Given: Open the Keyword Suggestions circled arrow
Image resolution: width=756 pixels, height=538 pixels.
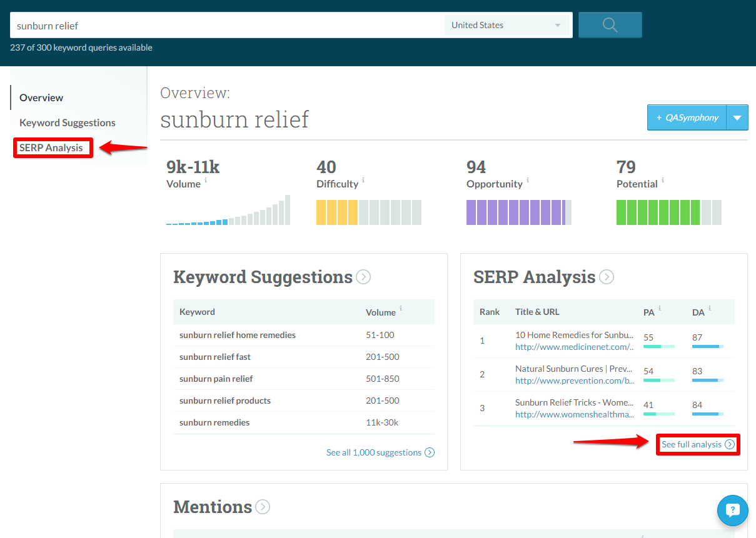Looking at the screenshot, I should pyautogui.click(x=363, y=277).
